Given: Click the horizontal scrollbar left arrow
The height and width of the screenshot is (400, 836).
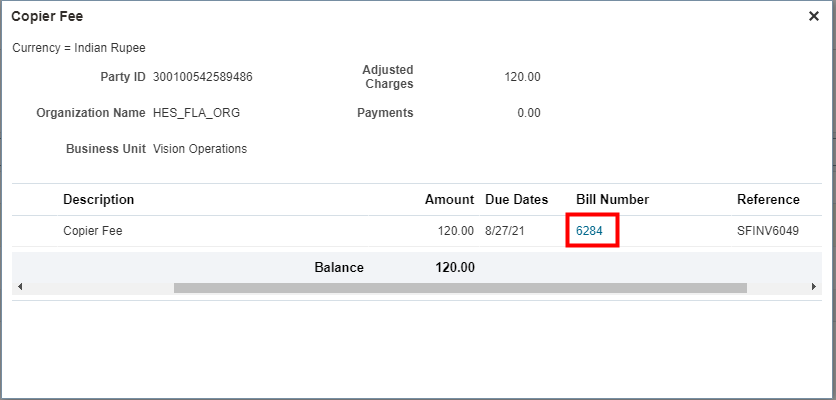Looking at the screenshot, I should [21, 288].
